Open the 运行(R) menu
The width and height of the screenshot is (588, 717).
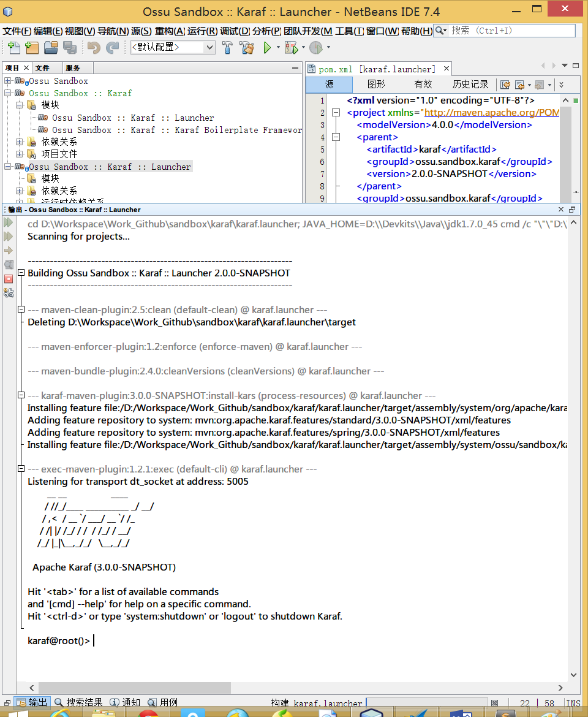[202, 31]
